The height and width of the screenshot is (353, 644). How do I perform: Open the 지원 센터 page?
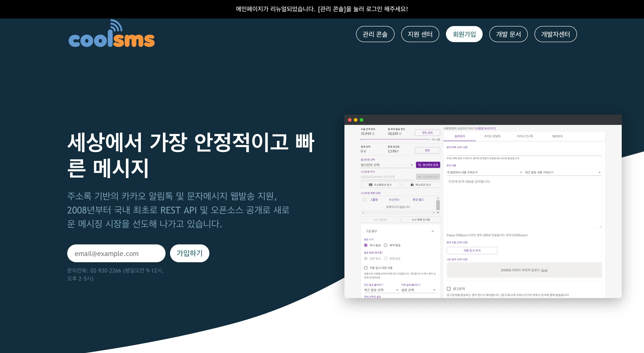[x=420, y=34]
